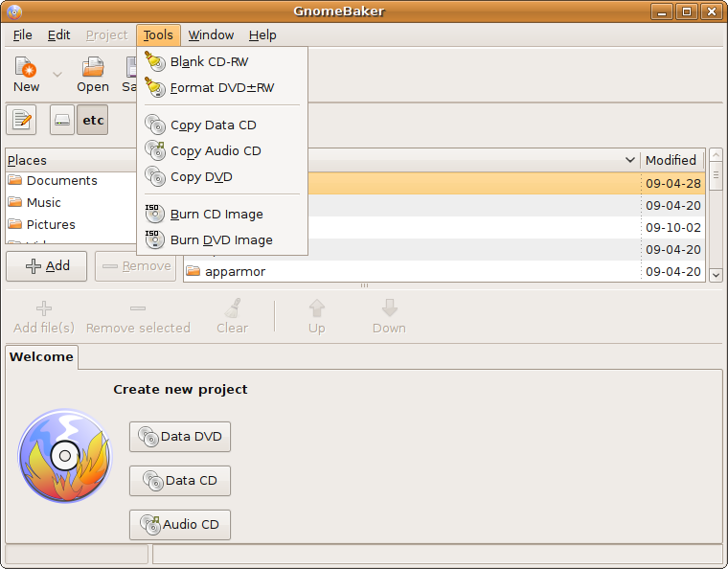
Task: Click GnomeBaker title bar app icon
Action: (14, 11)
